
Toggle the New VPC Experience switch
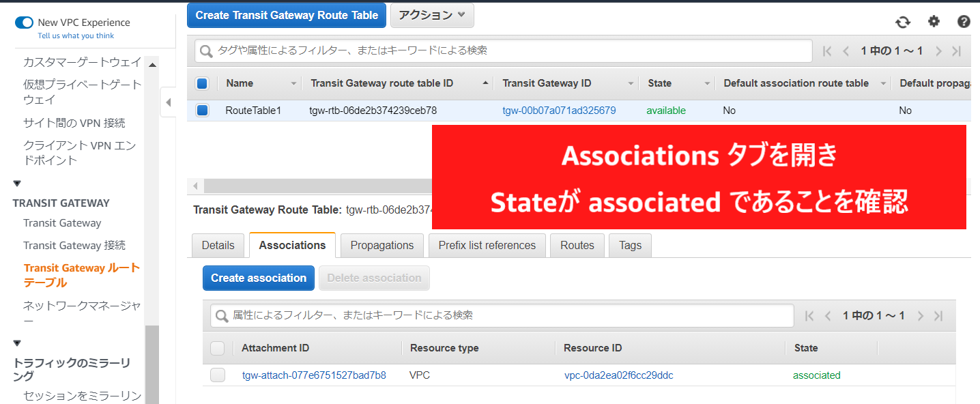[24, 23]
